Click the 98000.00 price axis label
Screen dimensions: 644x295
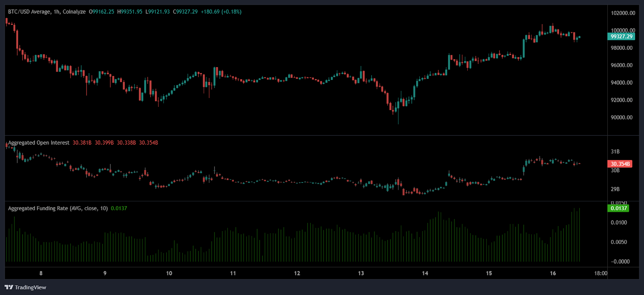tap(621, 48)
